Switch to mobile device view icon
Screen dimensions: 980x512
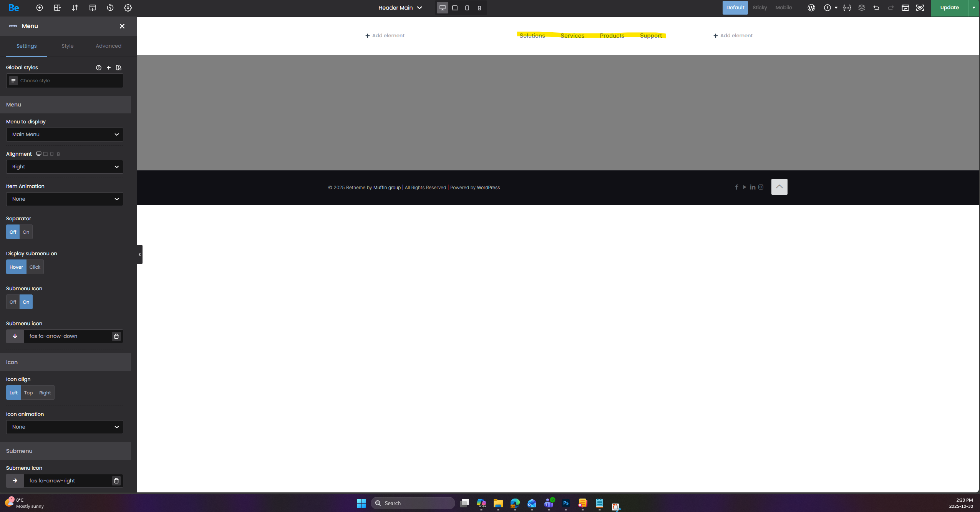(x=479, y=8)
